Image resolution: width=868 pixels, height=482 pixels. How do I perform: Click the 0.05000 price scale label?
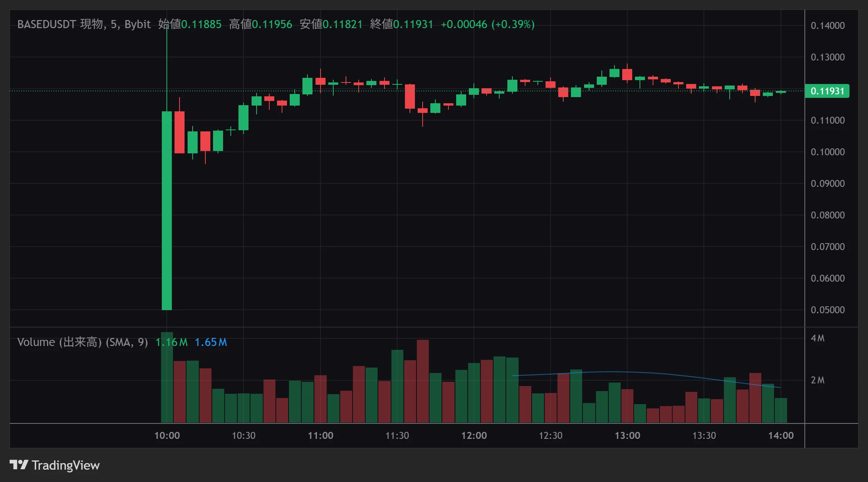828,310
